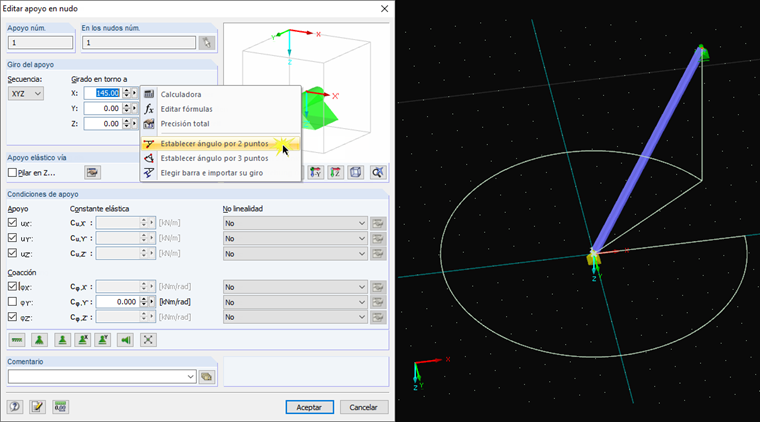The width and height of the screenshot is (760, 422).
Task: Switch preview to isometric cube view
Action: (356, 172)
